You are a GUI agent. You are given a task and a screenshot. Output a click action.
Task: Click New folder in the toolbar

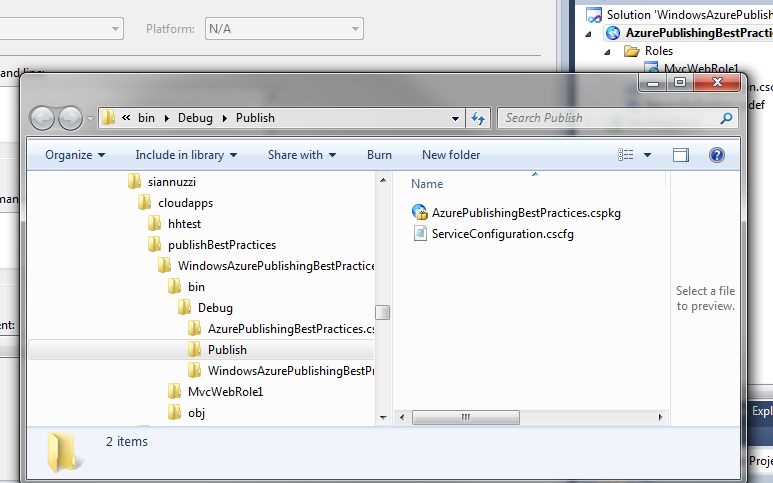pos(451,155)
